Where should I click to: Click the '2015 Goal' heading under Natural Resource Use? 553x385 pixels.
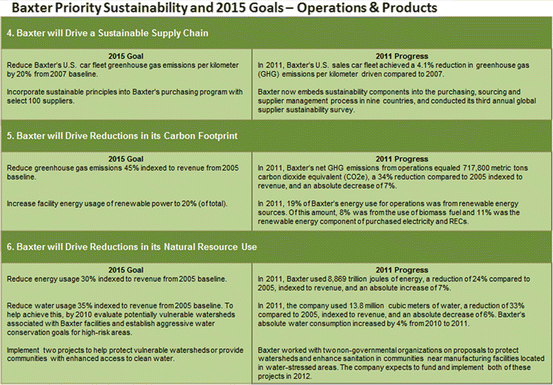coord(126,270)
